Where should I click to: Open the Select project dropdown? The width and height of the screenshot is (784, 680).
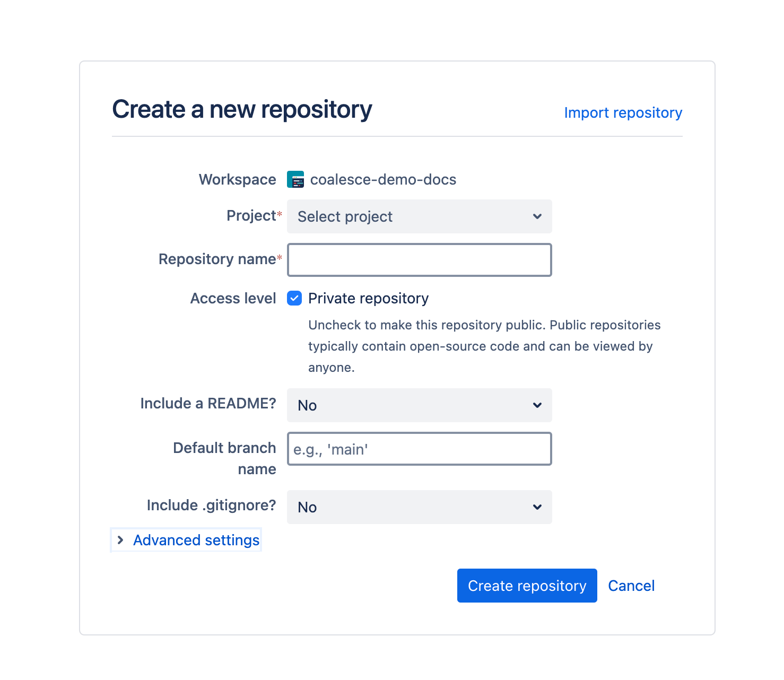click(419, 216)
